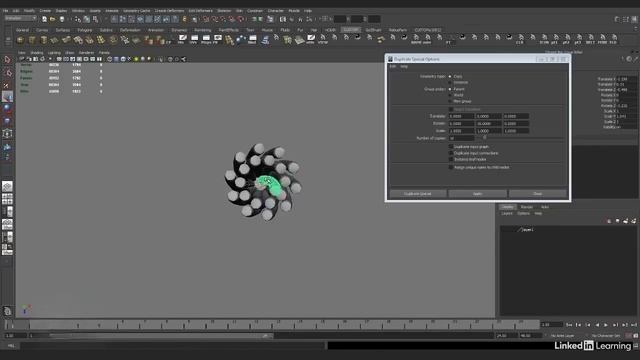Click the Apply button in options dialog
640x360 pixels.
pos(478,193)
